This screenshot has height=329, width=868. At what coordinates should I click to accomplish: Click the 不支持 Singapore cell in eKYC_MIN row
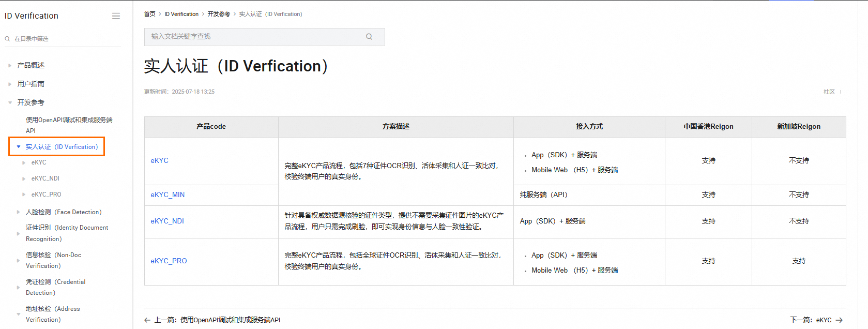pyautogui.click(x=799, y=195)
